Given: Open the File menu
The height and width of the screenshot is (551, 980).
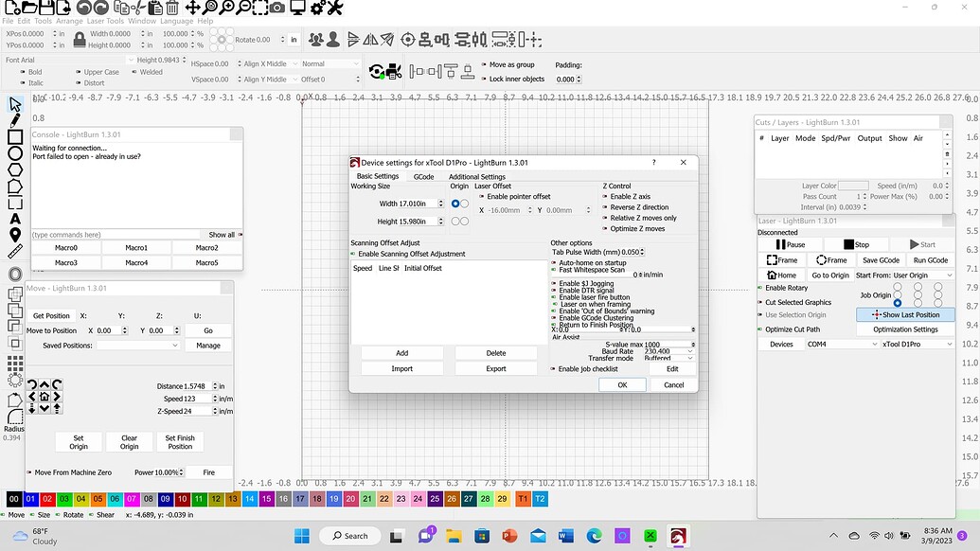Looking at the screenshot, I should point(8,21).
